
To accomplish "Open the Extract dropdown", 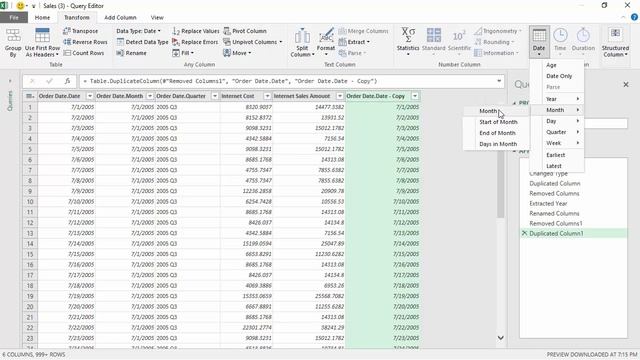I will [354, 42].
